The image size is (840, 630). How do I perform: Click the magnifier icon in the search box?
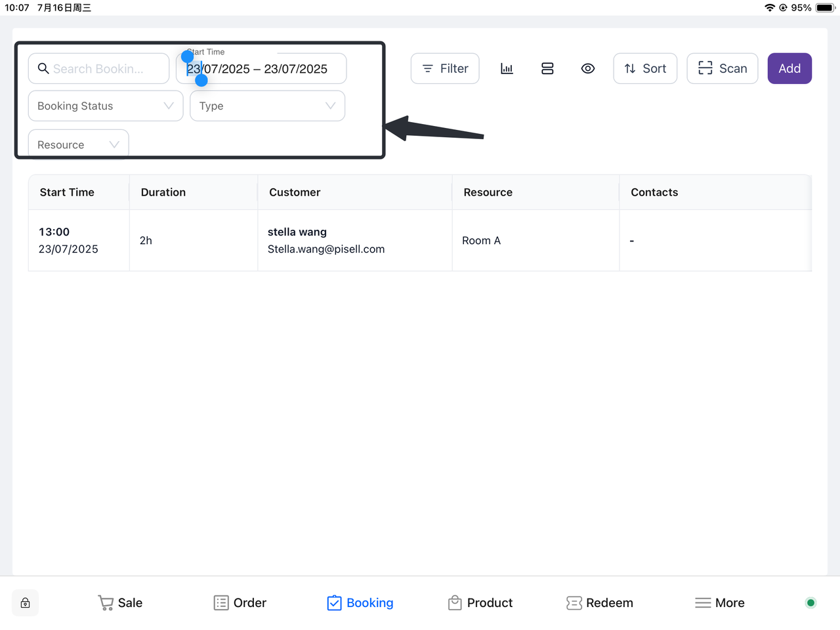pyautogui.click(x=43, y=68)
